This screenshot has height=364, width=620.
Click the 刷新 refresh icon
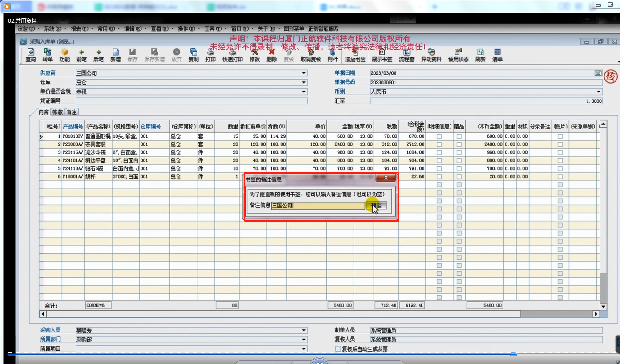(x=480, y=56)
